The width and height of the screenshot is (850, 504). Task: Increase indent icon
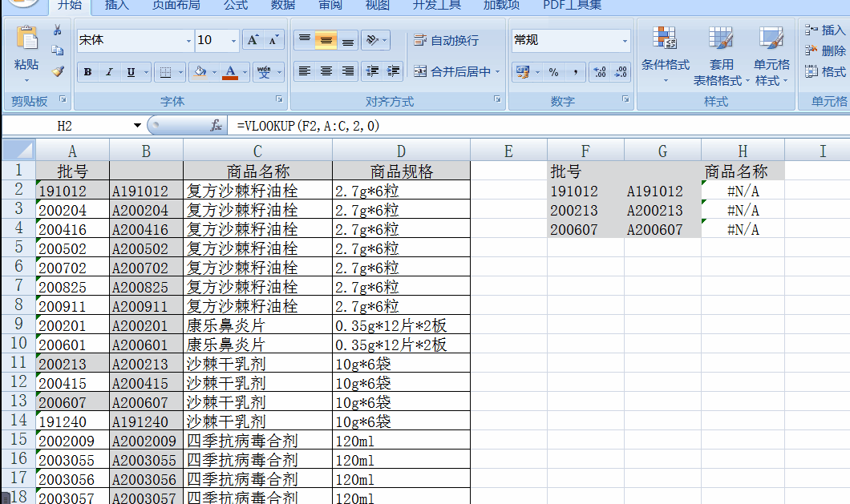pos(393,71)
